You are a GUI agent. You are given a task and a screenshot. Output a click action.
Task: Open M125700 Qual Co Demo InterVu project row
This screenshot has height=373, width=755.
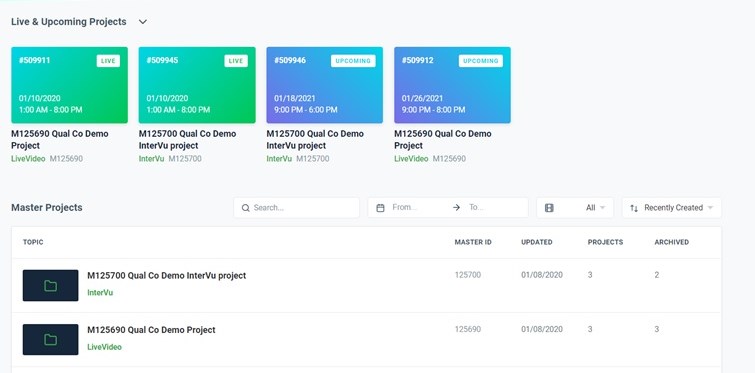[366, 285]
